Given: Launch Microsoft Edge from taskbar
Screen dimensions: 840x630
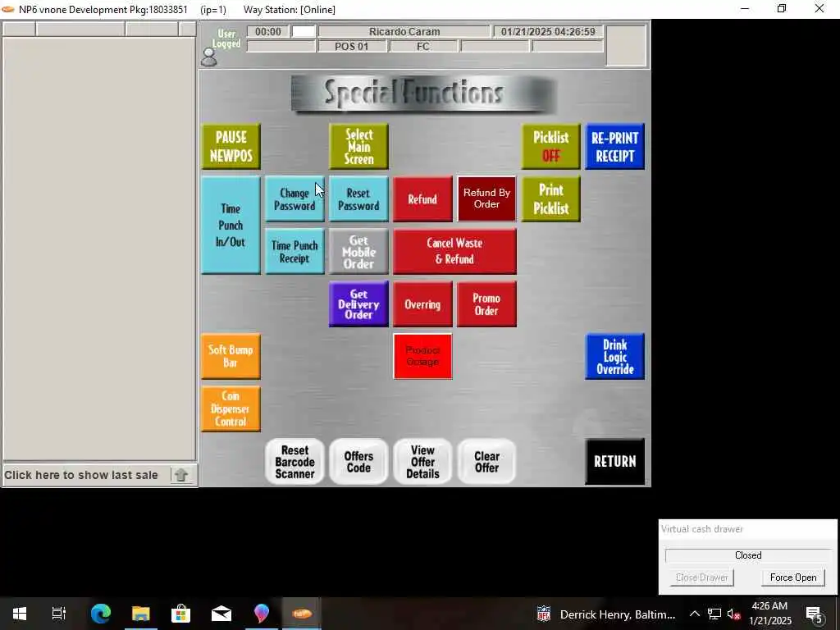Looking at the screenshot, I should [100, 614].
